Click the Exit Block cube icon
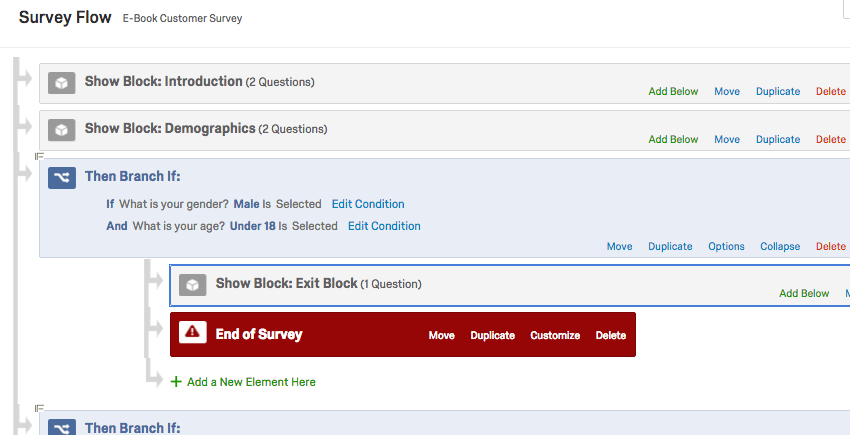 [x=193, y=285]
